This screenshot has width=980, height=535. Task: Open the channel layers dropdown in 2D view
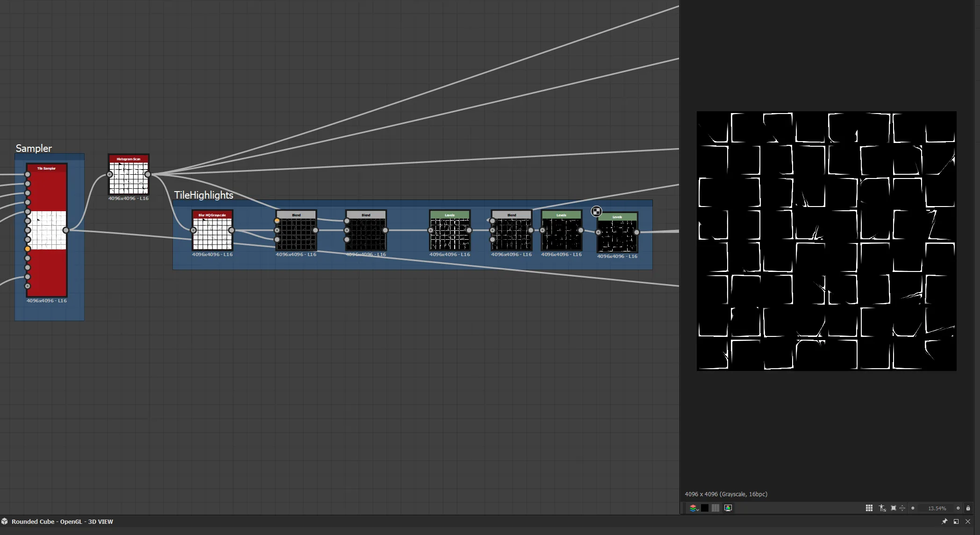[694, 508]
